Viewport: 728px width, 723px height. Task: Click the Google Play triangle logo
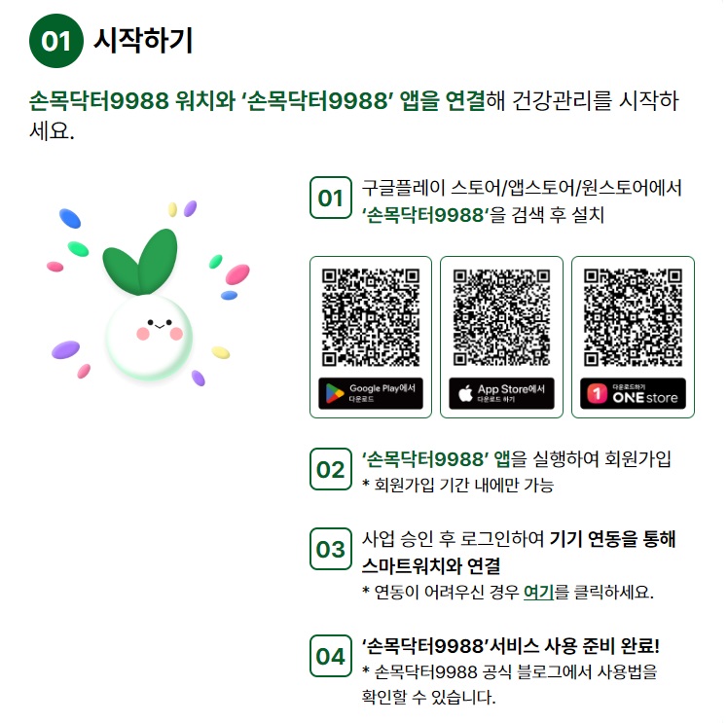tap(334, 393)
